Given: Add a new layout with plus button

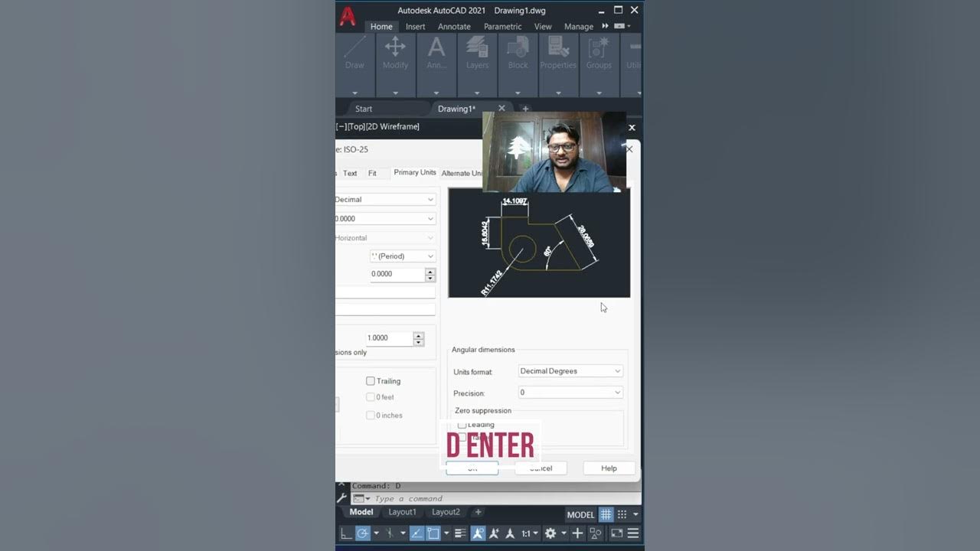Looking at the screenshot, I should coord(478,512).
